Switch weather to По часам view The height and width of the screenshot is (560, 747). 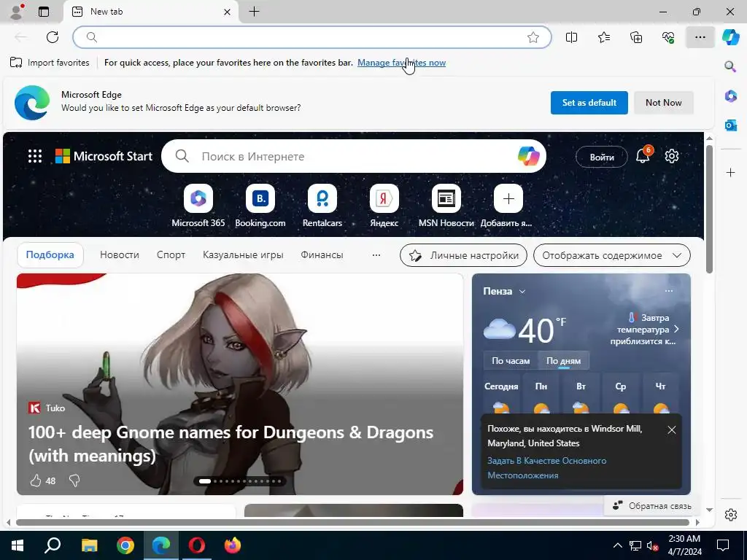tap(511, 360)
